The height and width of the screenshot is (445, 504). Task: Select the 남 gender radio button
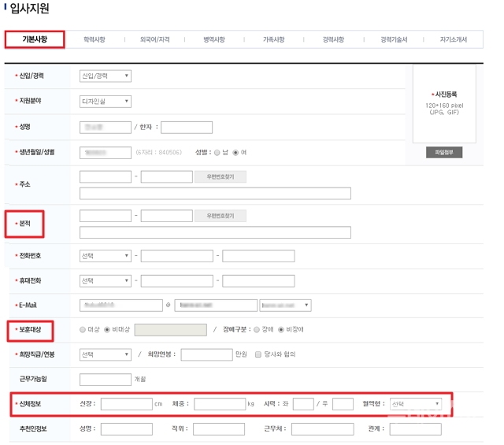pyautogui.click(x=217, y=152)
